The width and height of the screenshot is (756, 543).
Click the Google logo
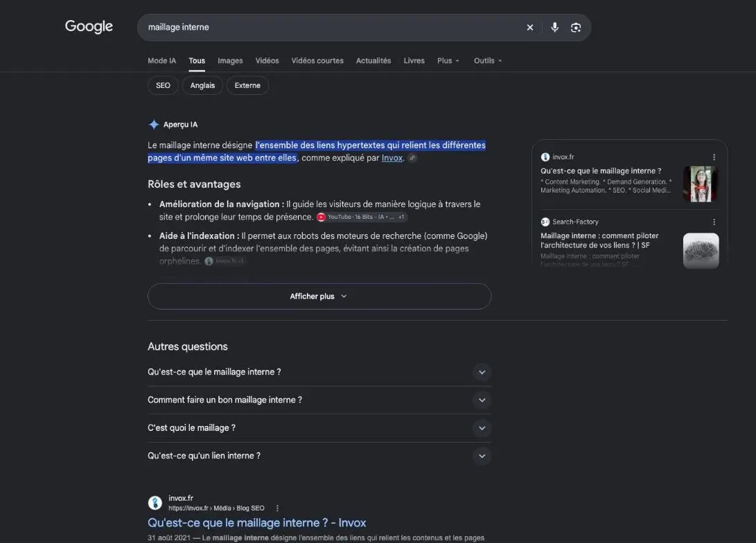pos(89,27)
